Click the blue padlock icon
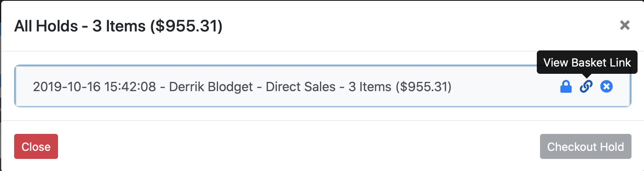 [566, 86]
